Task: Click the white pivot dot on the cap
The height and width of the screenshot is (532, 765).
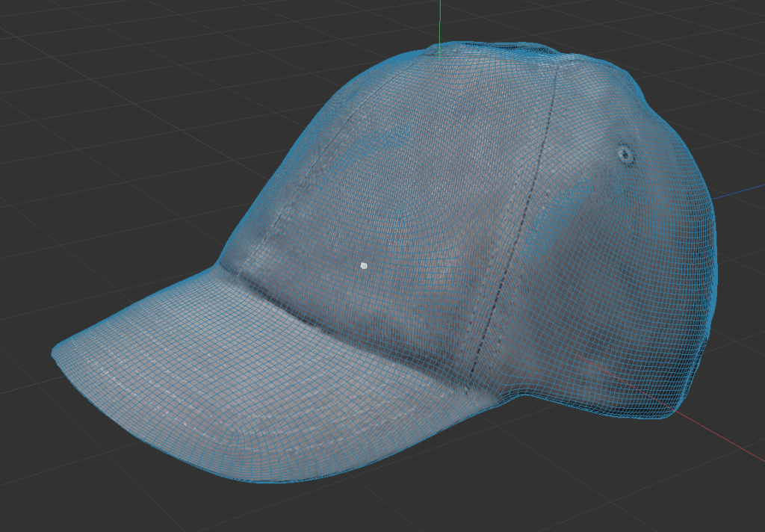Action: coord(364,265)
